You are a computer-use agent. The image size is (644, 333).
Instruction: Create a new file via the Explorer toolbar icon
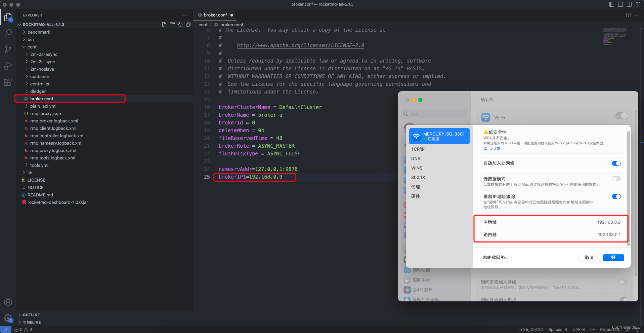pos(164,24)
